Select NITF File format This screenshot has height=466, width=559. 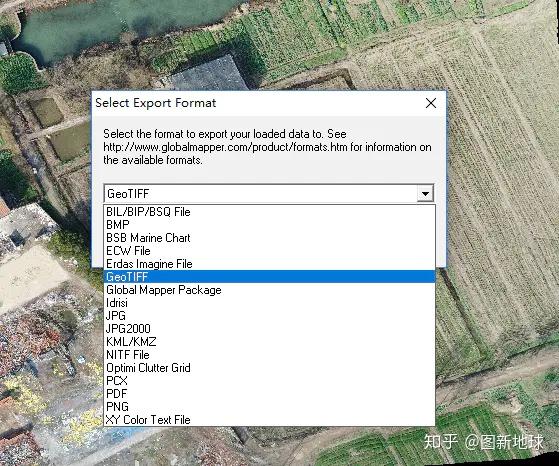coord(270,355)
